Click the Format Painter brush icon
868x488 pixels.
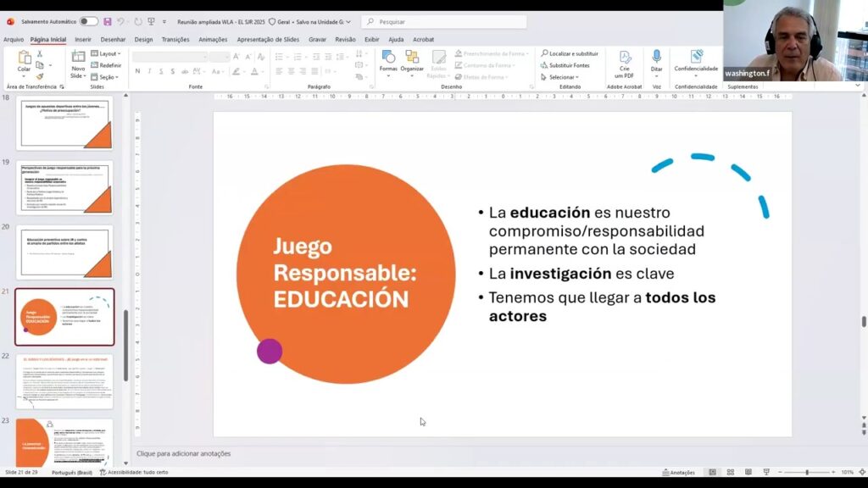40,76
